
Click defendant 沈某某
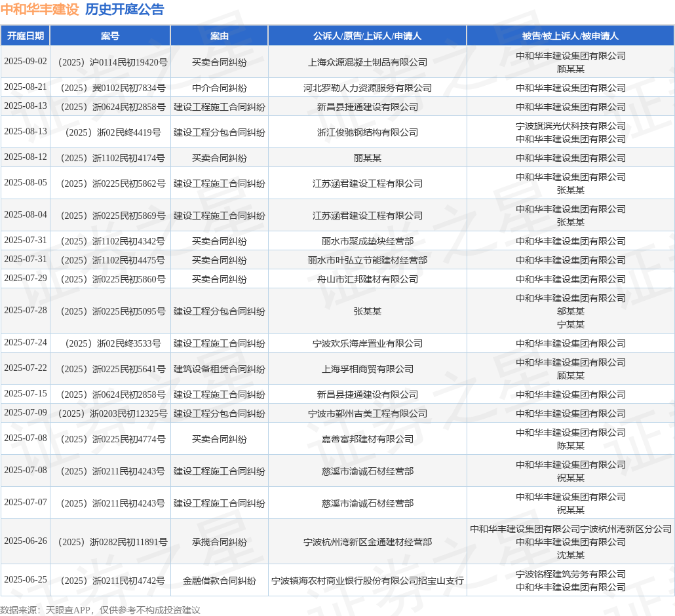pos(570,555)
